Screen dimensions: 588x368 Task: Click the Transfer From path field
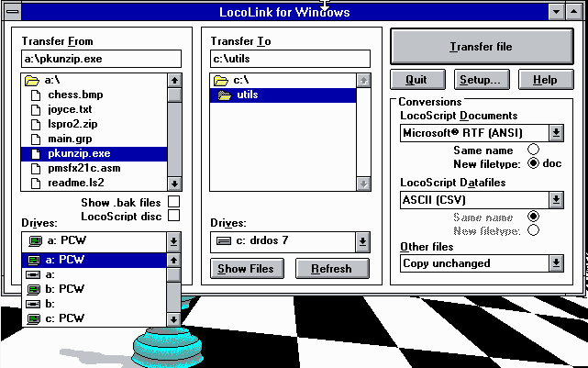coord(101,59)
